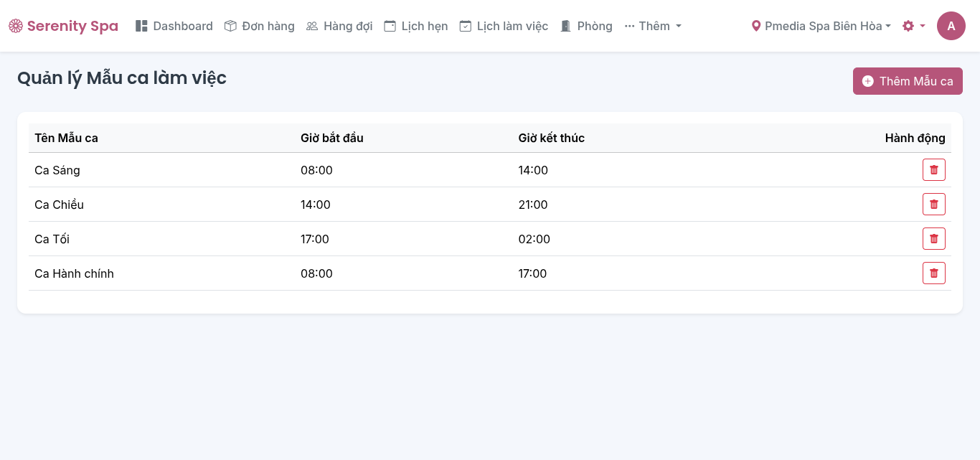This screenshot has width=980, height=460.
Task: Click the settings gear icon
Action: [908, 26]
